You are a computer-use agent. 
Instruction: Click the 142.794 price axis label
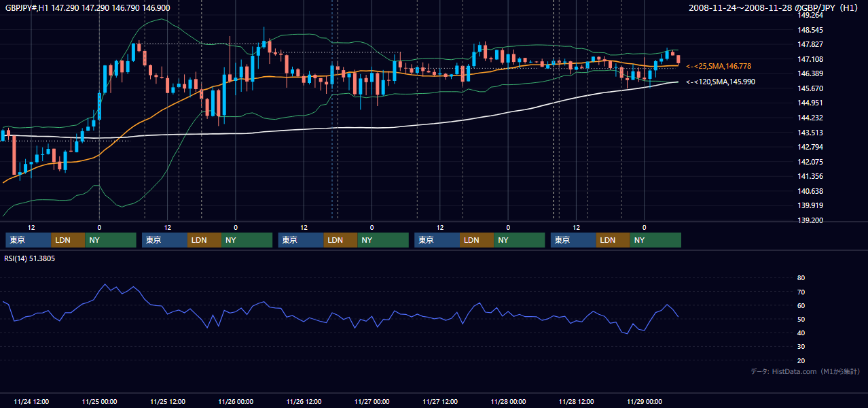810,147
